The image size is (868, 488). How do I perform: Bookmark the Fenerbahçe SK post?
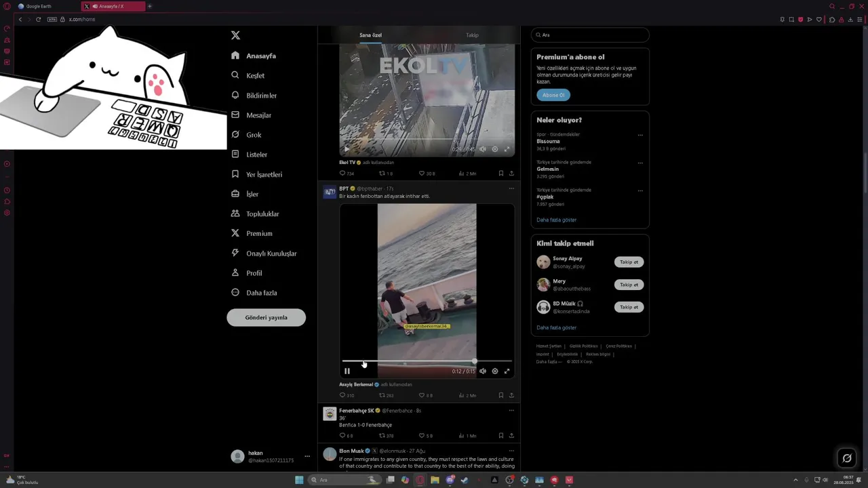[x=501, y=436]
